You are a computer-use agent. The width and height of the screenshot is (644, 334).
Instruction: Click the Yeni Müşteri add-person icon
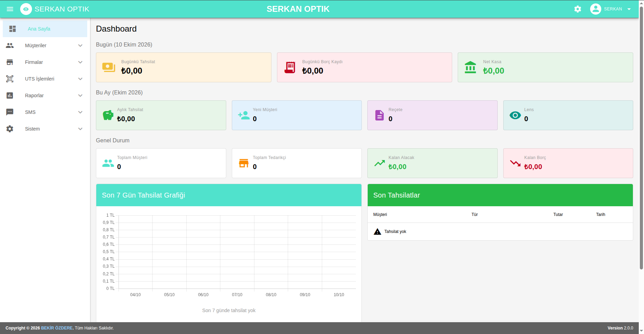click(244, 115)
